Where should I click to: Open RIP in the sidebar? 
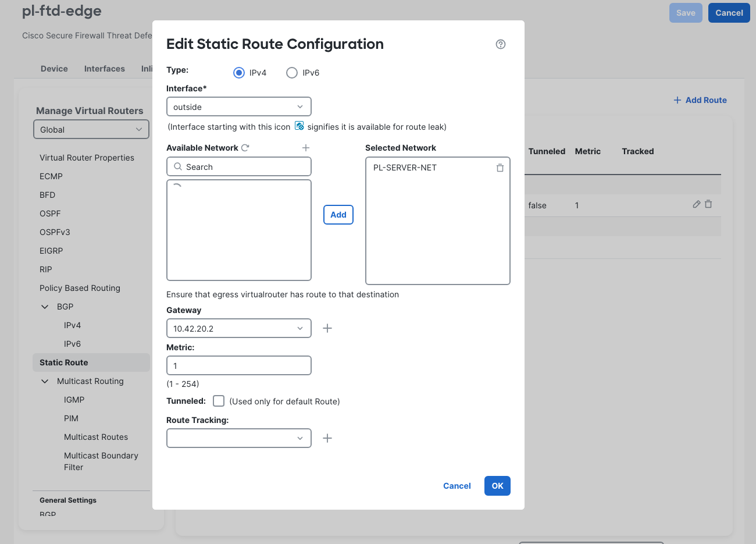[46, 269]
